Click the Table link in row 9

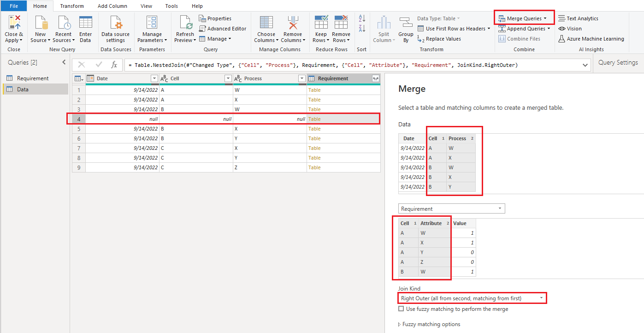[314, 167]
